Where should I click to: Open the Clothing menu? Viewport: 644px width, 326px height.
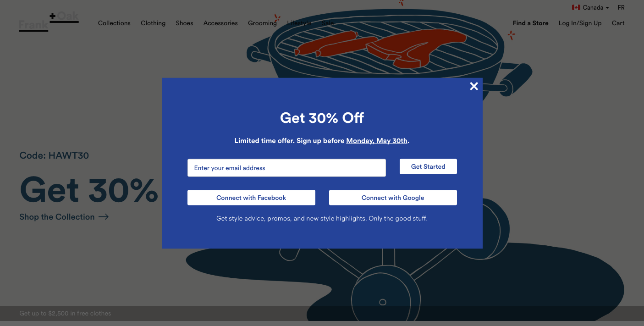pos(153,23)
